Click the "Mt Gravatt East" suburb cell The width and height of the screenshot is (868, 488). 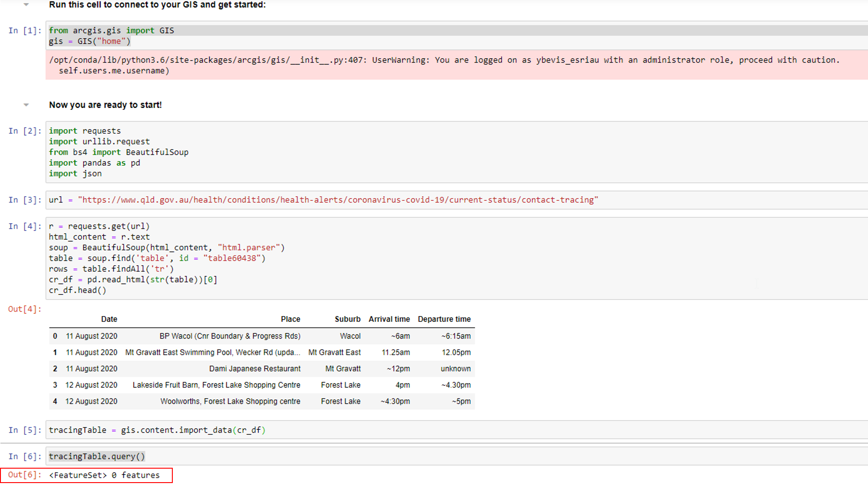click(334, 352)
